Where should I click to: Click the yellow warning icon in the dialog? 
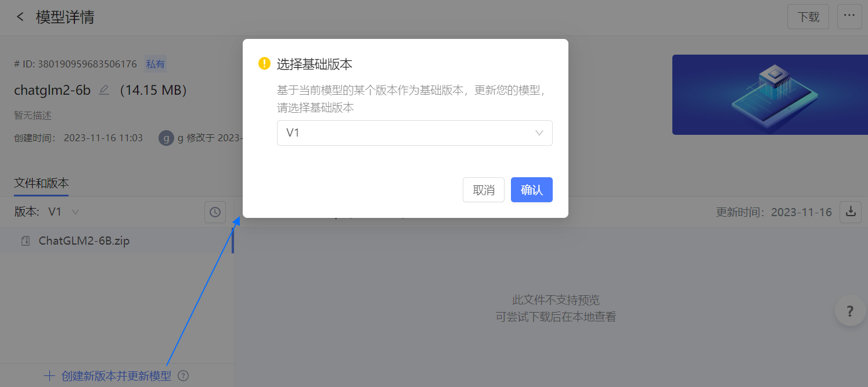[x=264, y=63]
